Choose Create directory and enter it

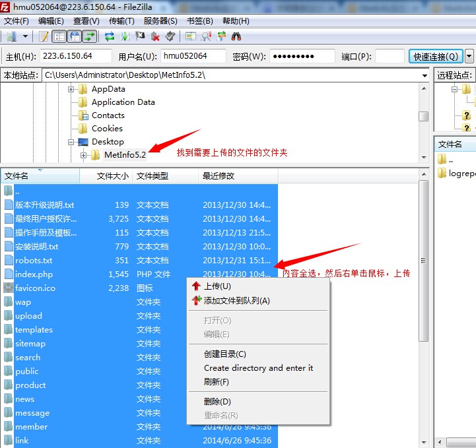coord(258,368)
